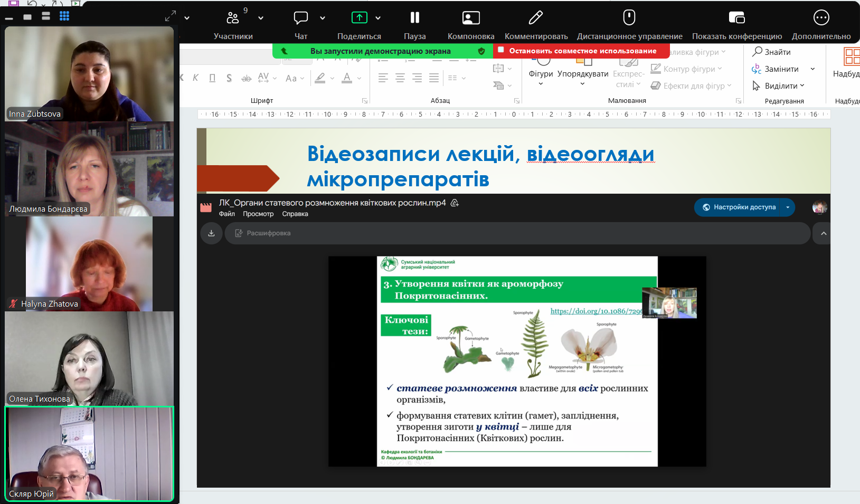
Task: Toggle underline П formatting in the ribbon
Action: tap(212, 78)
